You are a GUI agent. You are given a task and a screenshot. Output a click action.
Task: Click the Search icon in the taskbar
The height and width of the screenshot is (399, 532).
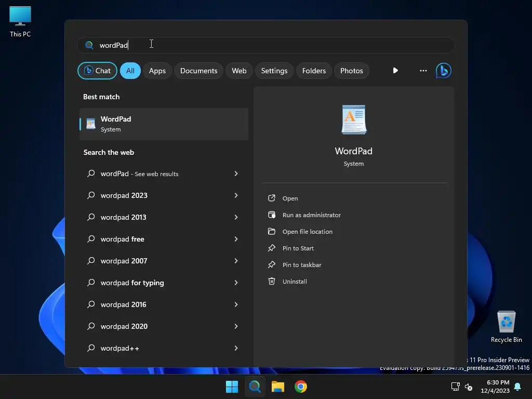255,387
